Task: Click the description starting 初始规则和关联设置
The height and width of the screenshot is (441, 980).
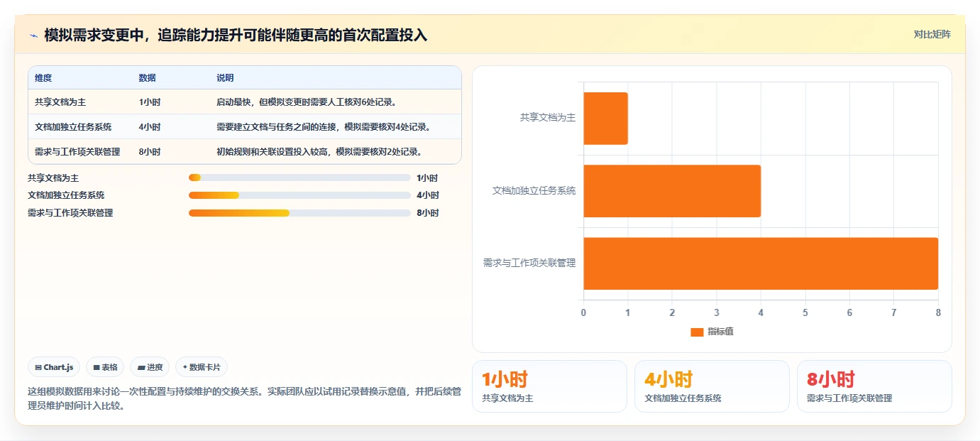Action: click(x=319, y=152)
